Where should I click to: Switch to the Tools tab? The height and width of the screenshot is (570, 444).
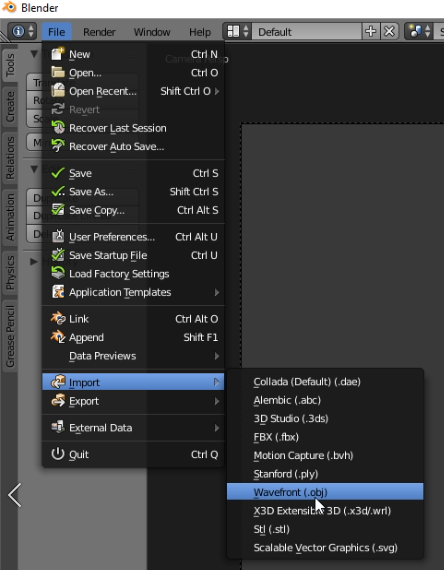pos(10,64)
